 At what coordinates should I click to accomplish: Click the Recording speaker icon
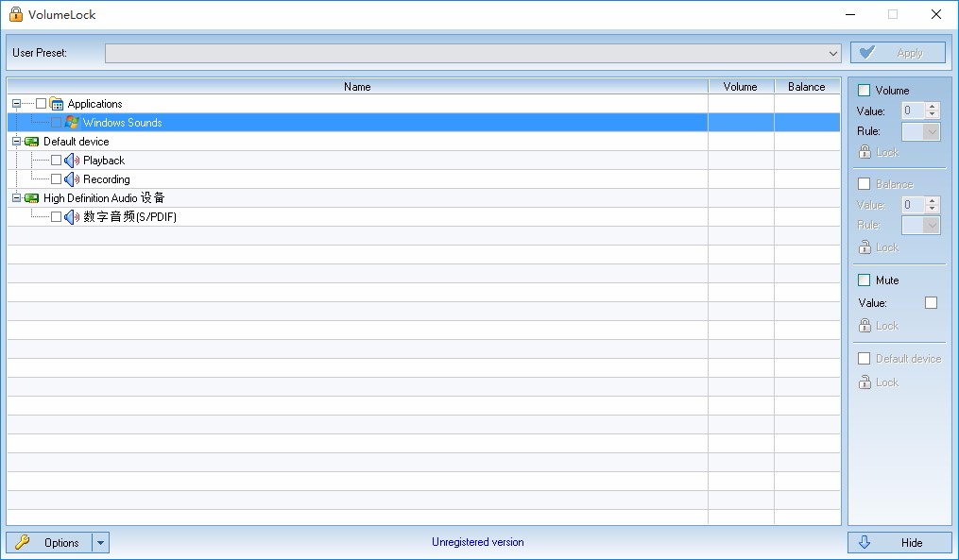click(71, 179)
